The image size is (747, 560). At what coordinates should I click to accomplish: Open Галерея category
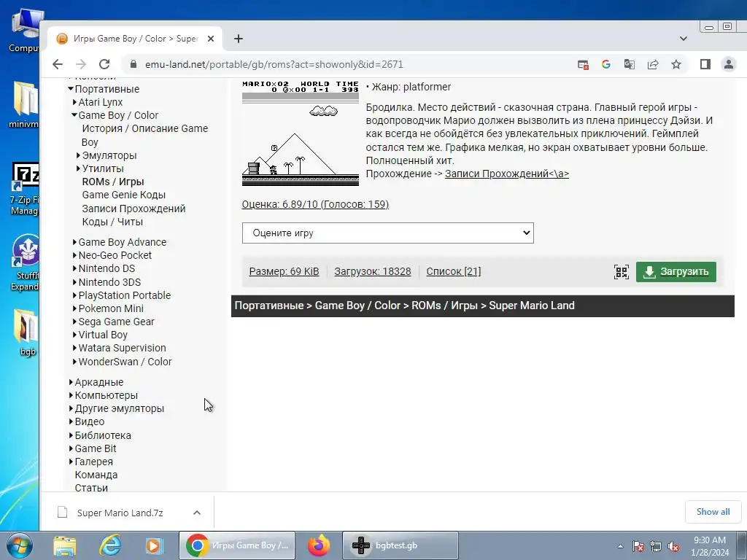(x=94, y=462)
